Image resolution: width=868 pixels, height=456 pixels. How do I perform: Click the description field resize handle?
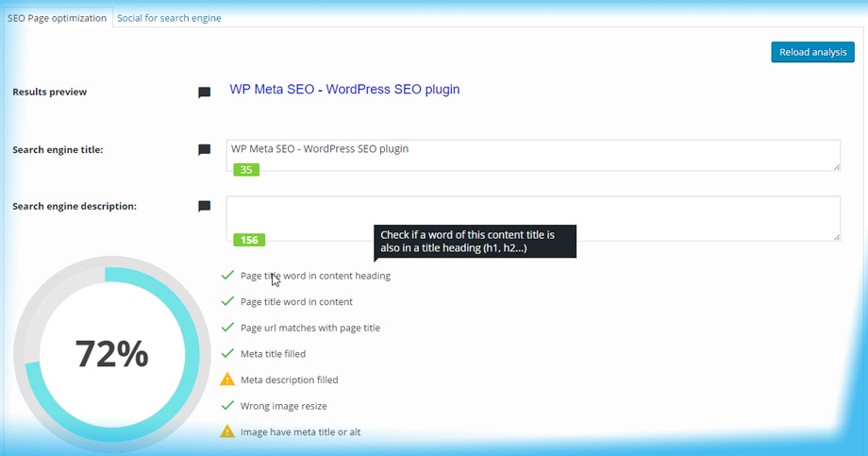tap(837, 237)
